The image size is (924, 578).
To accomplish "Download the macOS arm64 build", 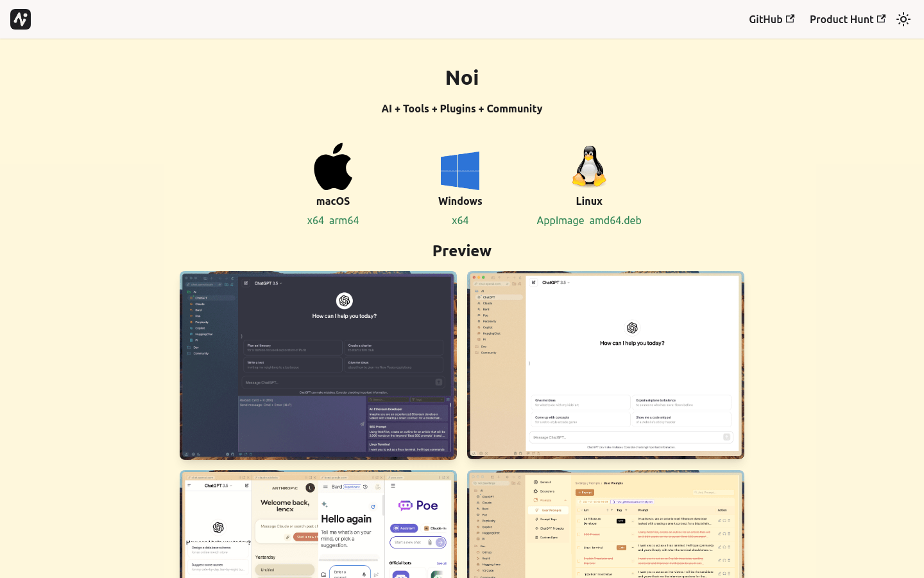I will pyautogui.click(x=344, y=220).
